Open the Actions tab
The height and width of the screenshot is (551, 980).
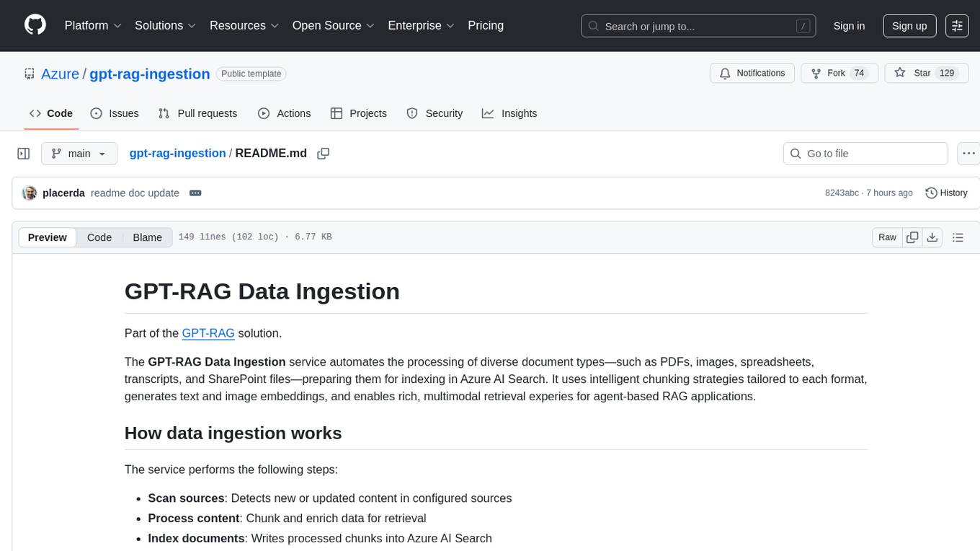coord(285,113)
